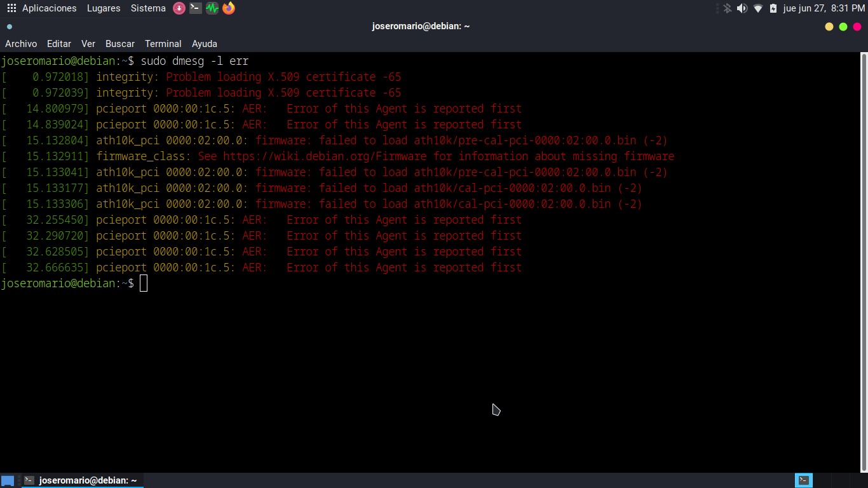868x488 pixels.
Task: Click the wiki.debian.org/Firmware URL in output
Action: pos(325,156)
